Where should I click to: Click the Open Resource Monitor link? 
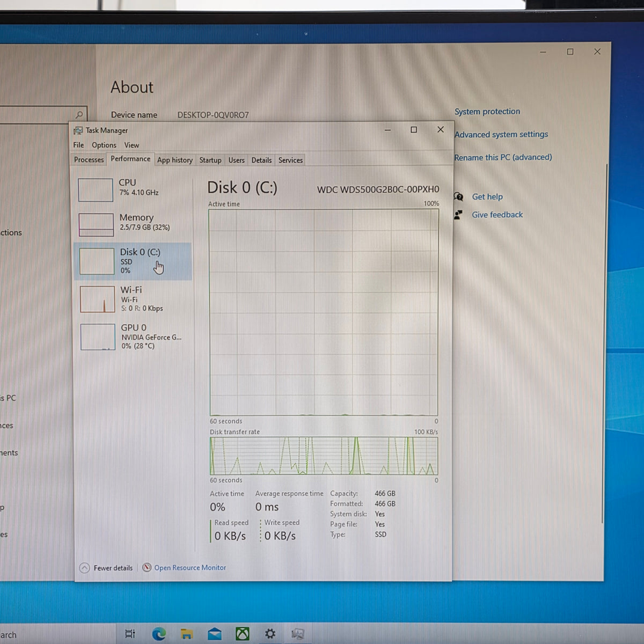190,567
